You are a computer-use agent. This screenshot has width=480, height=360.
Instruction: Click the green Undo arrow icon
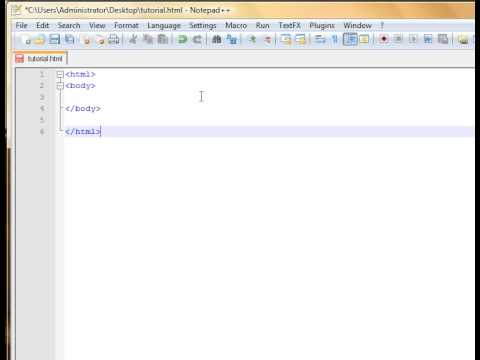click(x=182, y=40)
